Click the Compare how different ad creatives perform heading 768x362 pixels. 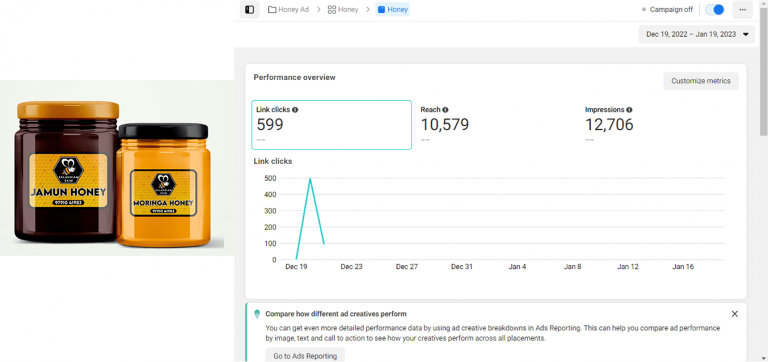point(336,314)
